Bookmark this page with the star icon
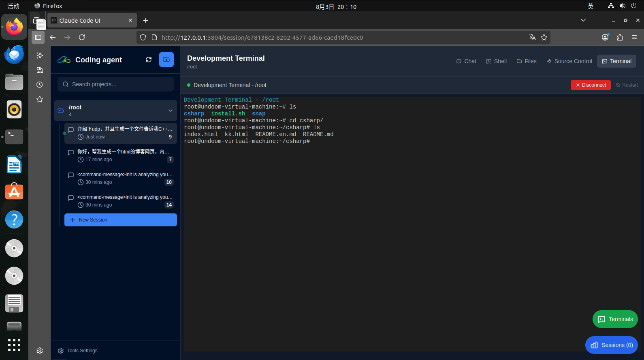Viewport: 644px width, 360px height. click(x=544, y=37)
